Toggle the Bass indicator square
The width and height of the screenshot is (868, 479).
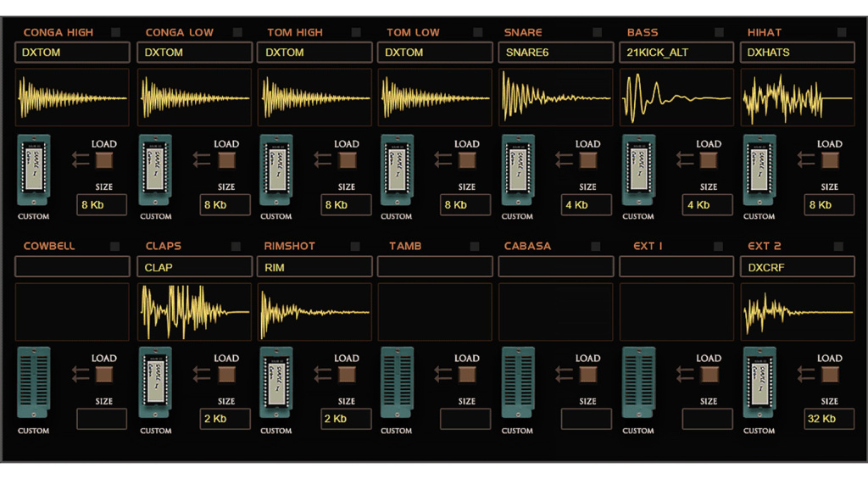pos(719,32)
